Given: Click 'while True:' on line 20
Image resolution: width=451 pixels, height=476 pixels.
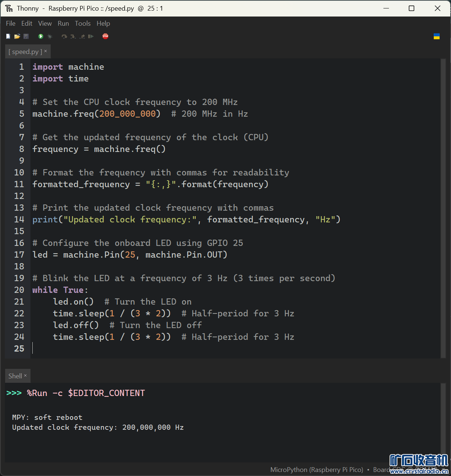Looking at the screenshot, I should click(x=60, y=290).
